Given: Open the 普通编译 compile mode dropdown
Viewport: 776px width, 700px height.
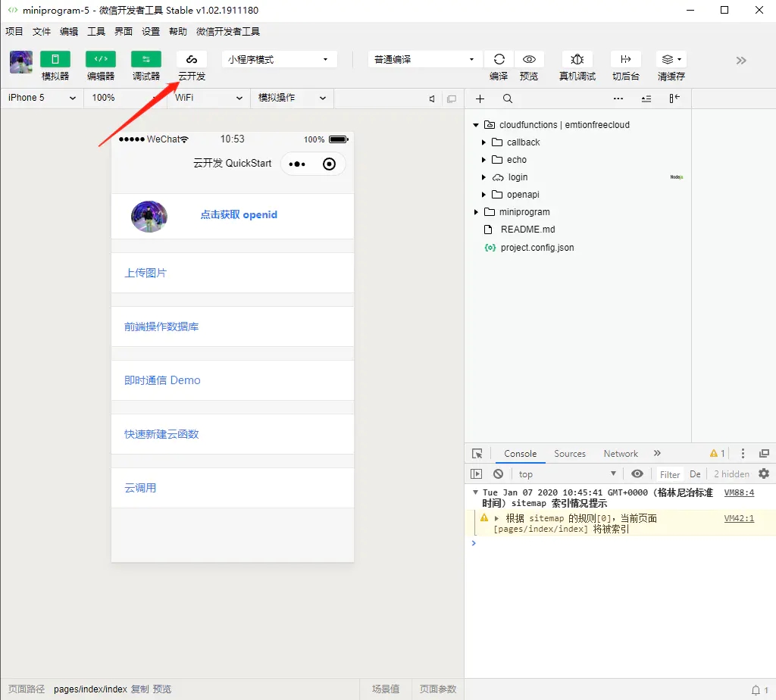Looking at the screenshot, I should 424,59.
